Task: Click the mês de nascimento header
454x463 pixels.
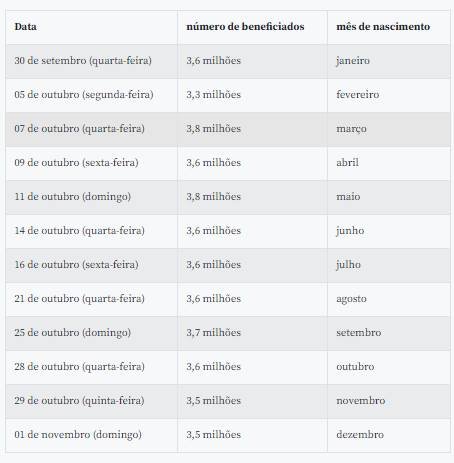Action: coord(389,27)
